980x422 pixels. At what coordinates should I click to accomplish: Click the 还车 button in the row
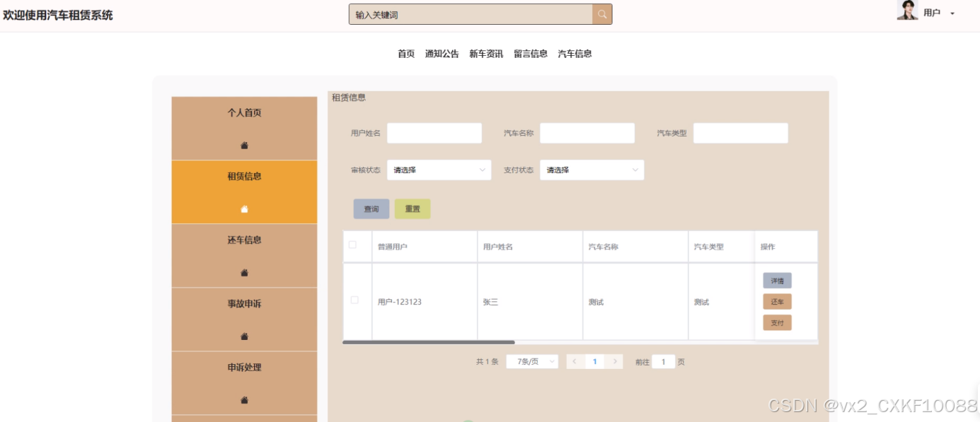tap(777, 302)
